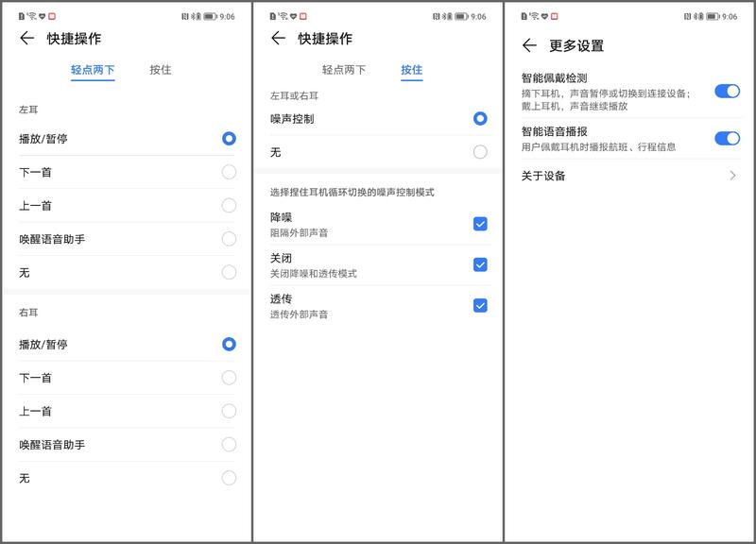Select 无 radio under 左耳或右耳
The width and height of the screenshot is (756, 544).
tap(480, 152)
